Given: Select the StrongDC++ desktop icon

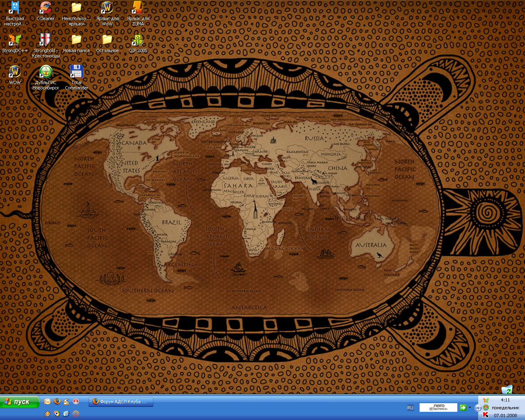Looking at the screenshot, I should point(15,40).
